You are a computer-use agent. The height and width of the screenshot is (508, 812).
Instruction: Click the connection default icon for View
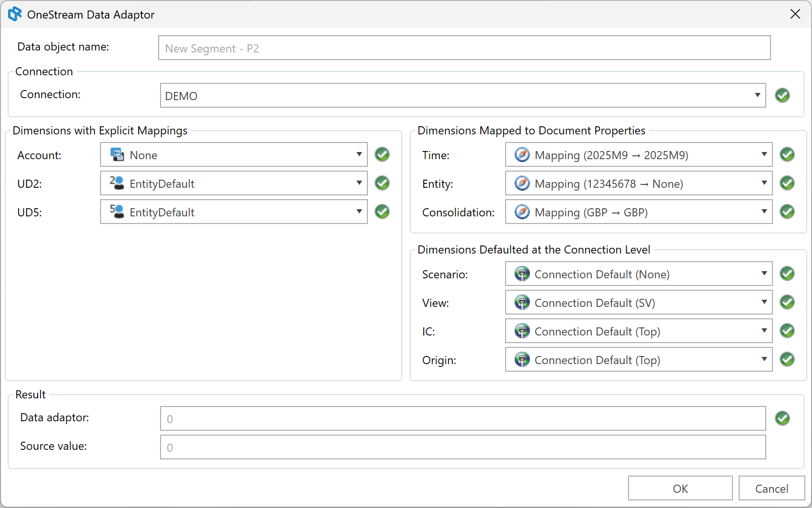click(x=522, y=303)
